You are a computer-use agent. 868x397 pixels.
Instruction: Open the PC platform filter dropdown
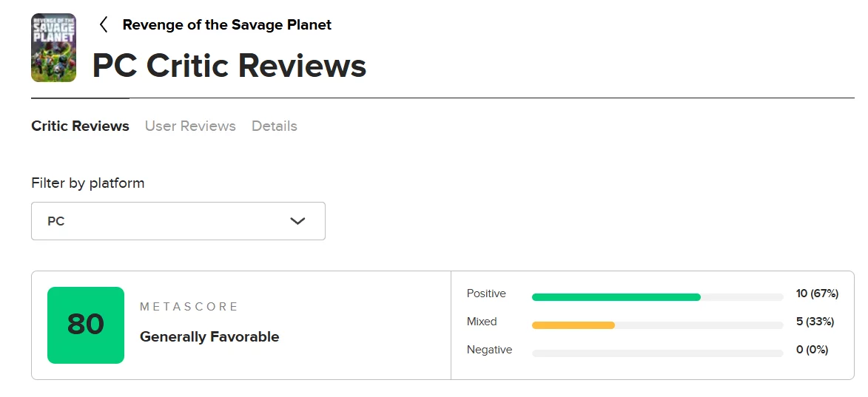coord(178,221)
